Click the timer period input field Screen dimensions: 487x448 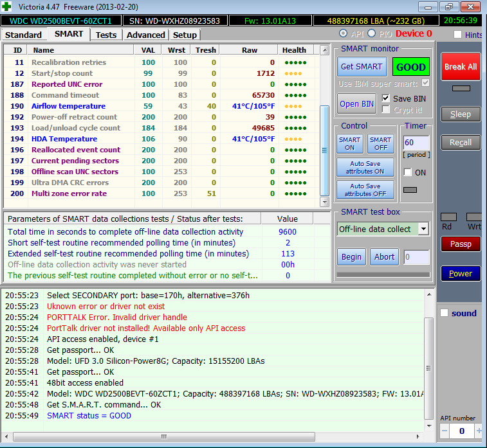[416, 142]
